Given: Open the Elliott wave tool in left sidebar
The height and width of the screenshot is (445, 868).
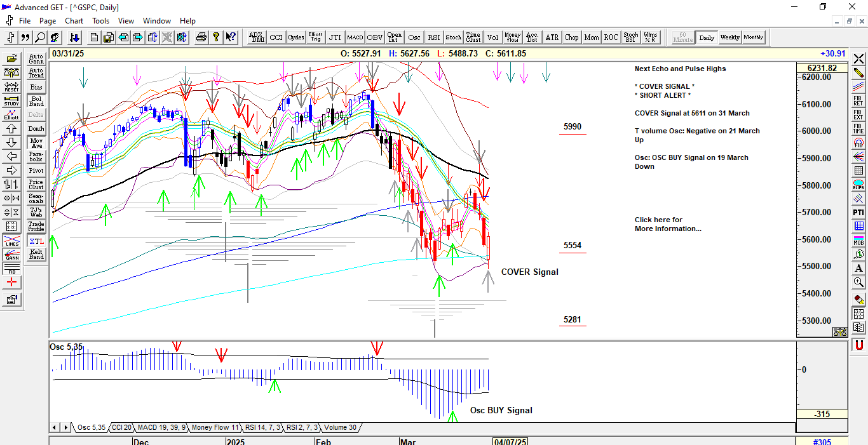Looking at the screenshot, I should point(11,114).
